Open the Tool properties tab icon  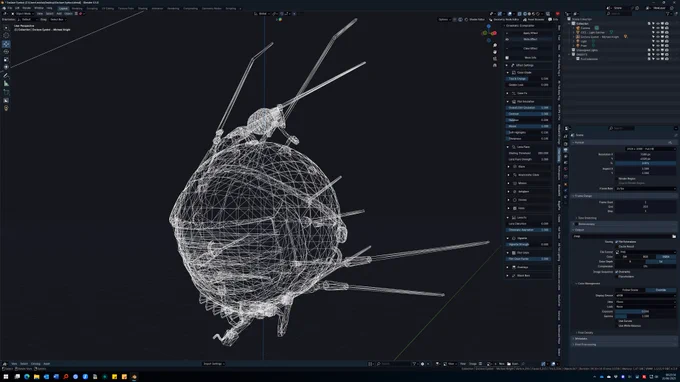[566, 137]
